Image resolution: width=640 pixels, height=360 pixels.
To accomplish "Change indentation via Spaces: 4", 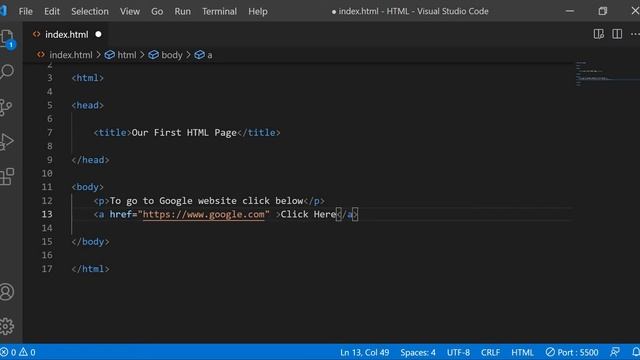I will pos(418,352).
